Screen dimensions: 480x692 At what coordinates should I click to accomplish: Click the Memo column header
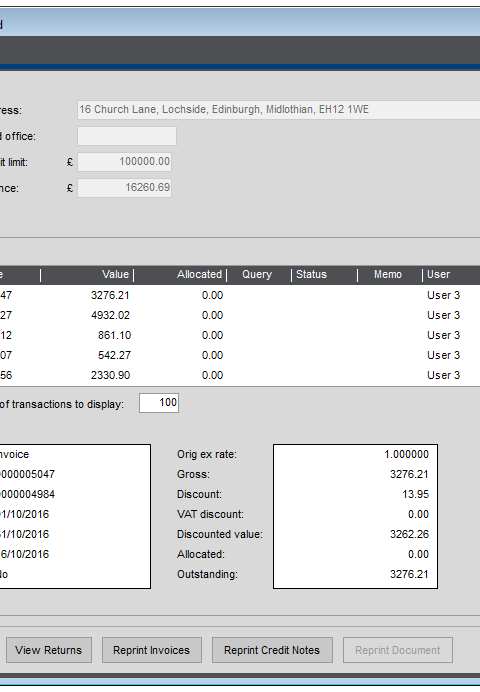click(x=390, y=275)
